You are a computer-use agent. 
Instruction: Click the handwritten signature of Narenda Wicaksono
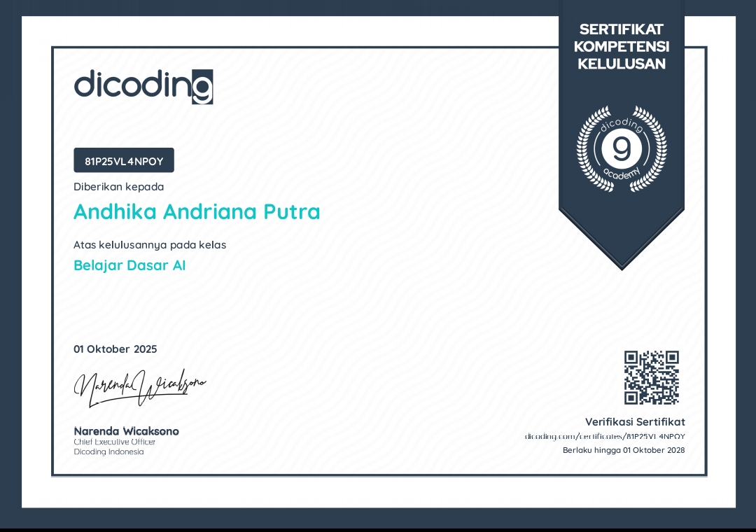[x=140, y=387]
